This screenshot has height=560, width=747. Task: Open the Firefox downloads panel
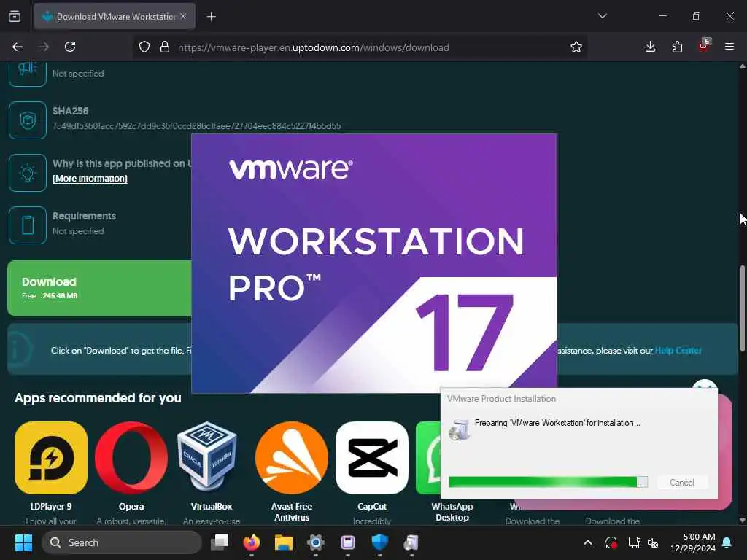[x=650, y=47]
